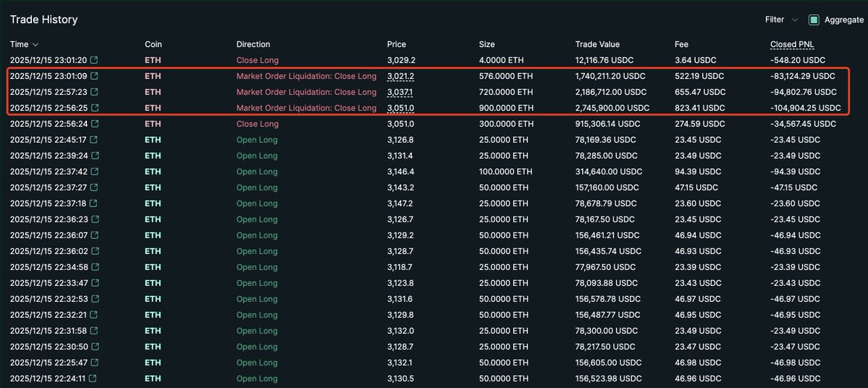Click the underlined liquidation price 3,051.0
Image resolution: width=868 pixels, height=388 pixels.
[x=400, y=108]
